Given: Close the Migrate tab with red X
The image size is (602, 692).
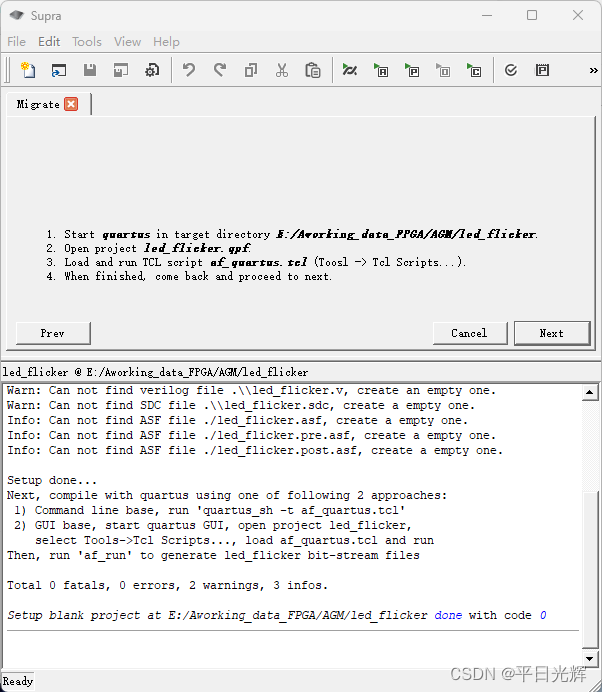Looking at the screenshot, I should 71,104.
